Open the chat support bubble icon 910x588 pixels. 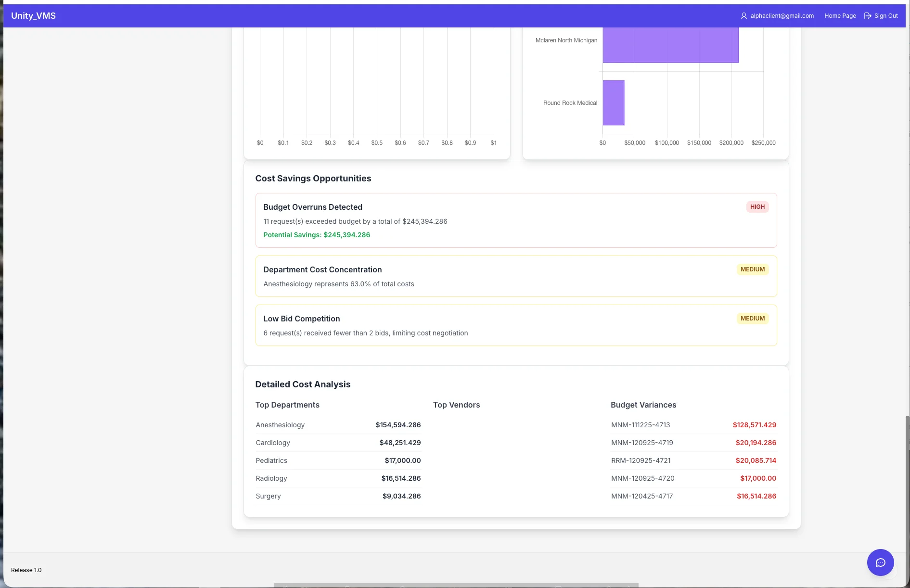tap(880, 562)
